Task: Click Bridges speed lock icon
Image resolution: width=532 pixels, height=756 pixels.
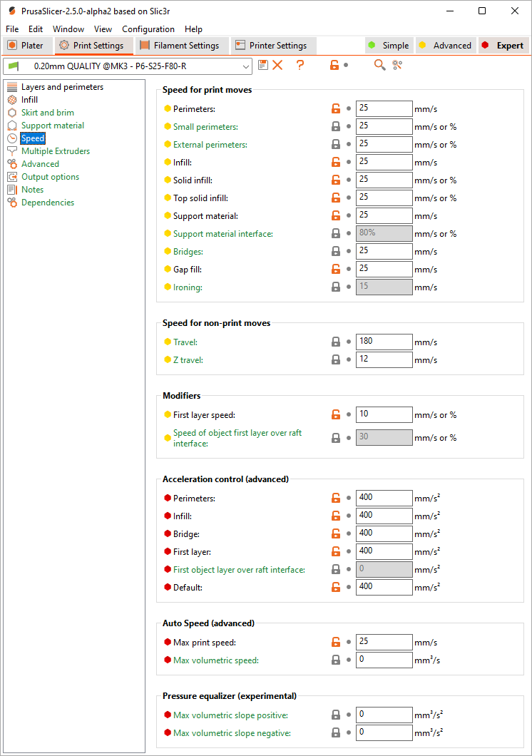Action: tap(336, 251)
